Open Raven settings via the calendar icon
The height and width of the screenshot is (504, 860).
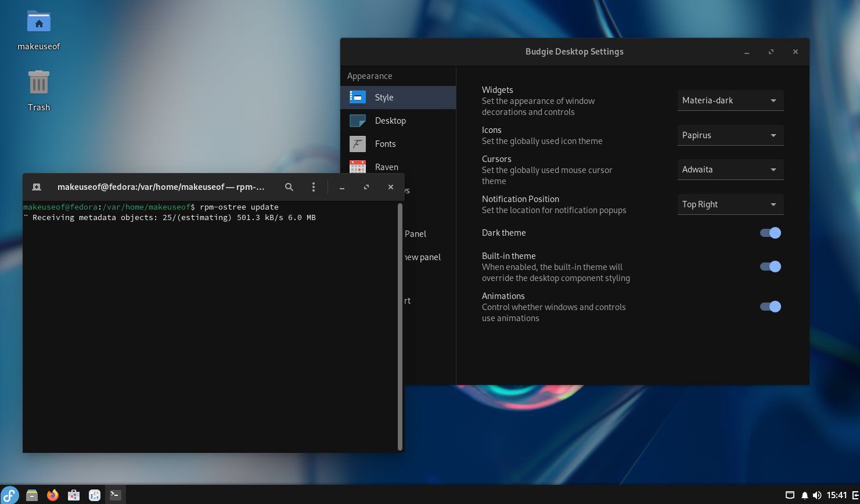coord(358,167)
